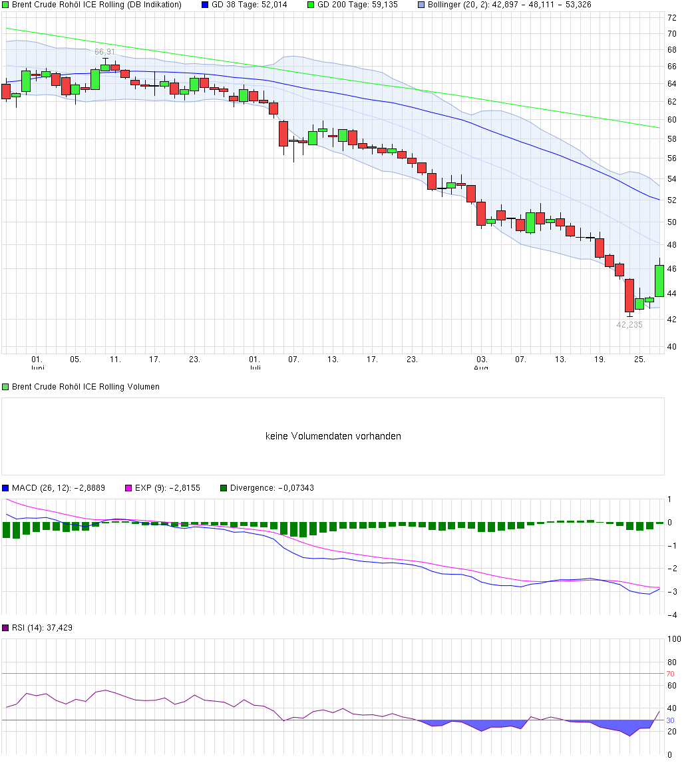
Task: Click the blue MACD legend swatch
Action: coord(5,488)
